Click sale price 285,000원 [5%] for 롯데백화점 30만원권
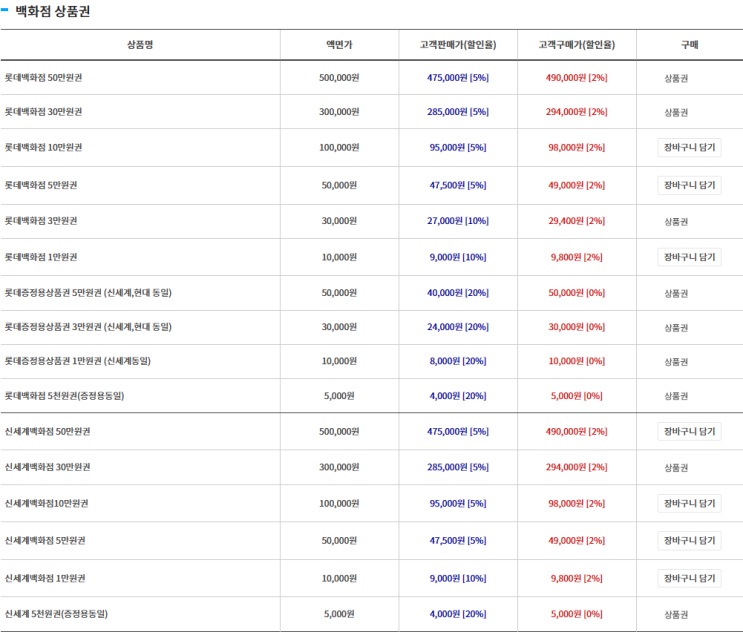This screenshot has width=743, height=632. click(x=458, y=112)
